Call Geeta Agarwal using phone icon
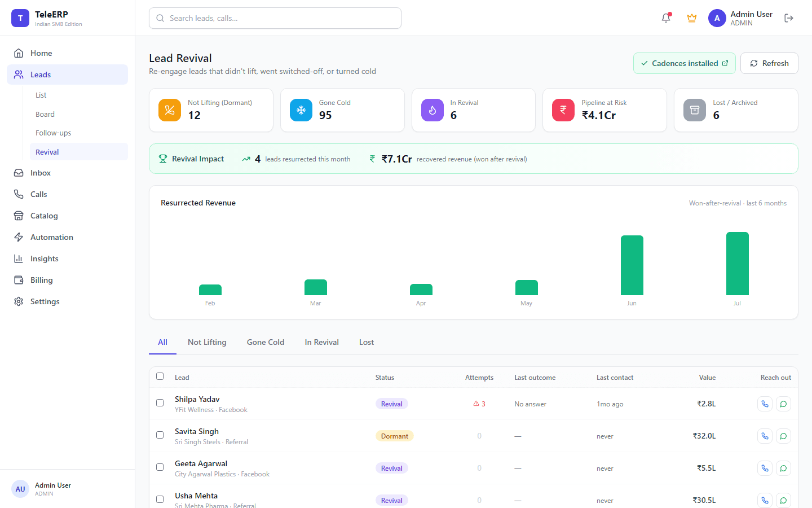 (x=765, y=468)
